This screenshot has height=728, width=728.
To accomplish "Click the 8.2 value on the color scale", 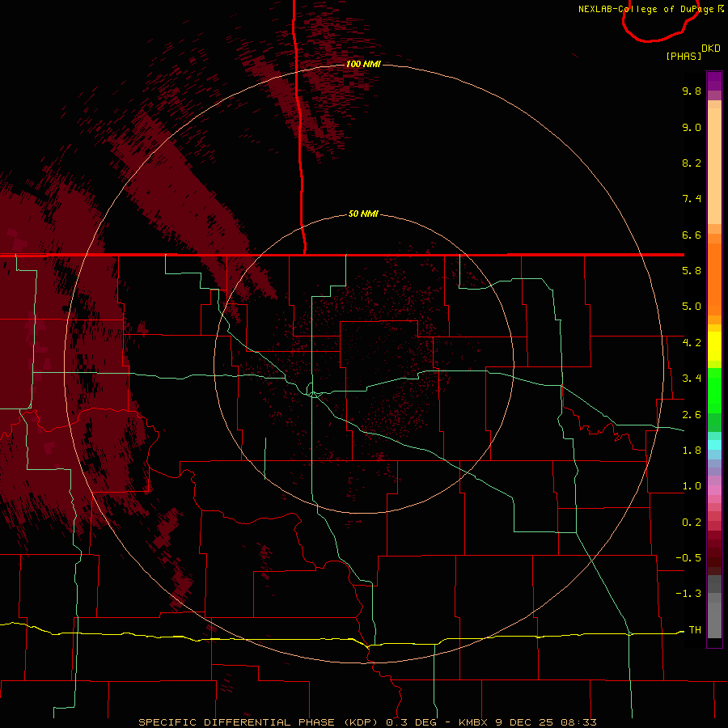I will tap(692, 163).
